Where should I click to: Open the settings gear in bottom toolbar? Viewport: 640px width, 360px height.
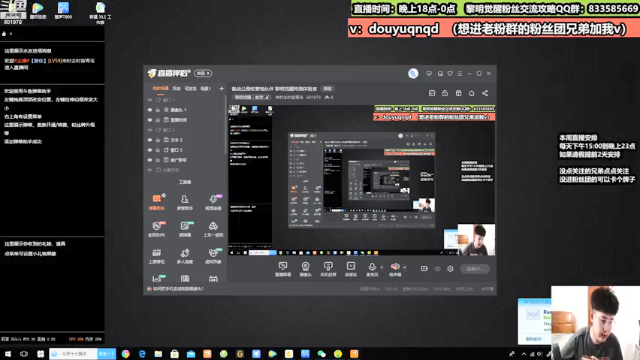(x=450, y=269)
